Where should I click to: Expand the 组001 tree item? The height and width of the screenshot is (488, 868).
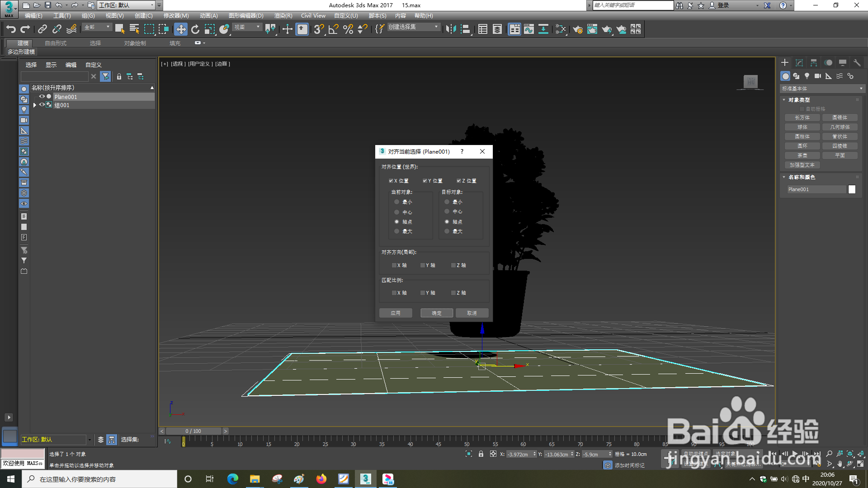35,105
